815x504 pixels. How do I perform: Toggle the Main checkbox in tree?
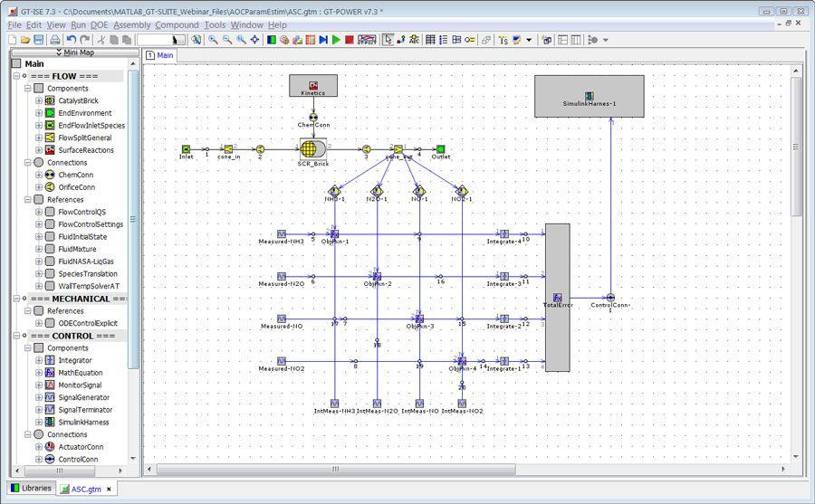click(x=16, y=63)
